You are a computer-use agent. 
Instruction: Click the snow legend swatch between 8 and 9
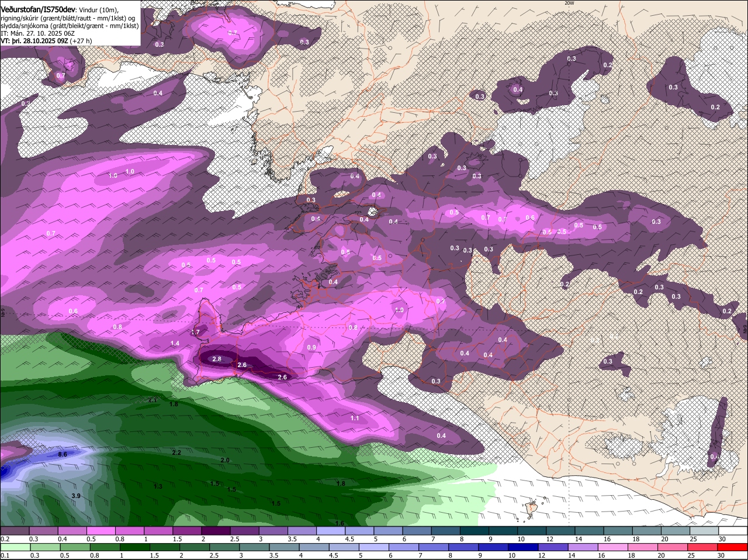pos(474,530)
